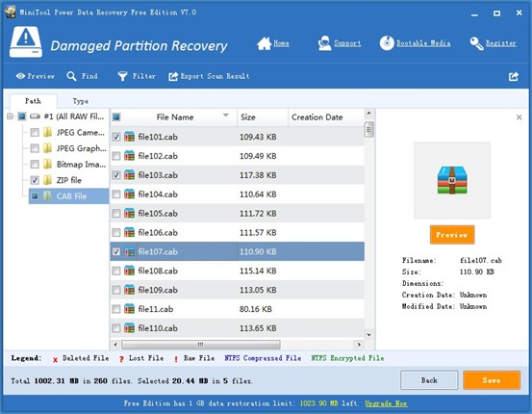This screenshot has width=532, height=414.
Task: Click the Save button
Action: [x=492, y=380]
